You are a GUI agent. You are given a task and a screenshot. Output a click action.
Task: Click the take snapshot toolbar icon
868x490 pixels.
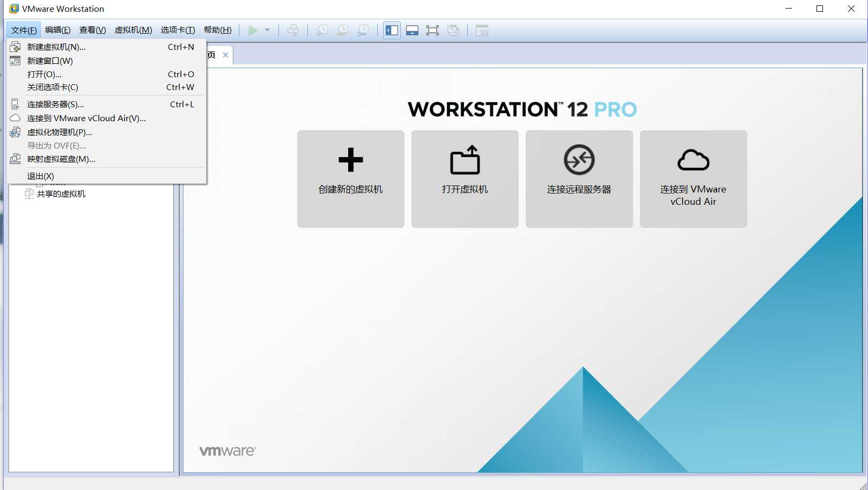[322, 31]
